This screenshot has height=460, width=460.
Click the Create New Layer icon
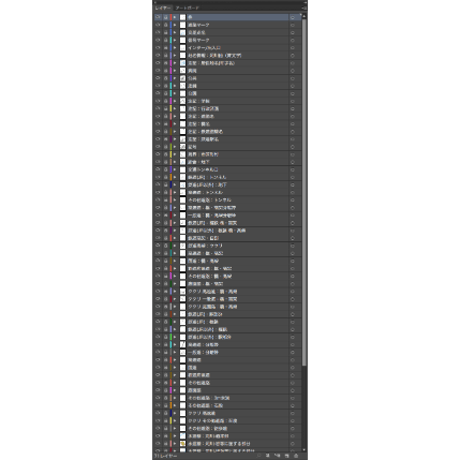(x=287, y=455)
